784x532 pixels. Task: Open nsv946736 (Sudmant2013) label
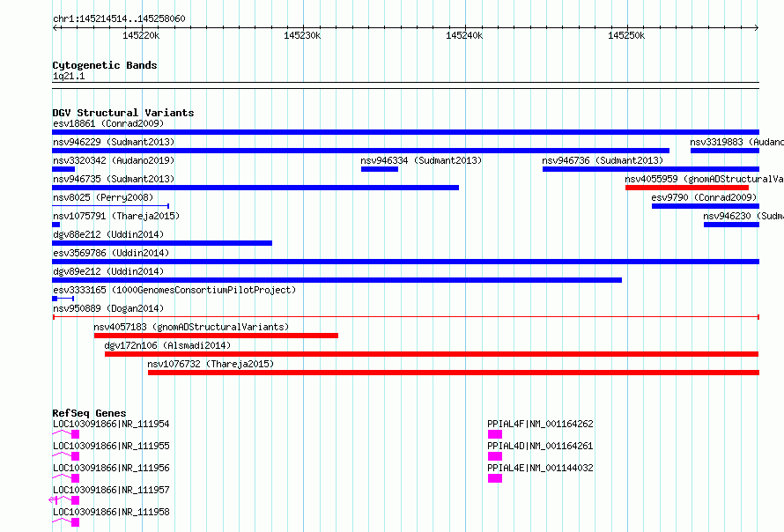point(603,160)
